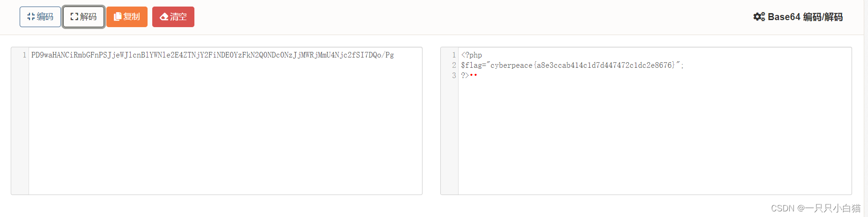
Task: Click the Base64 编码/解码 heading text
Action: (x=805, y=17)
